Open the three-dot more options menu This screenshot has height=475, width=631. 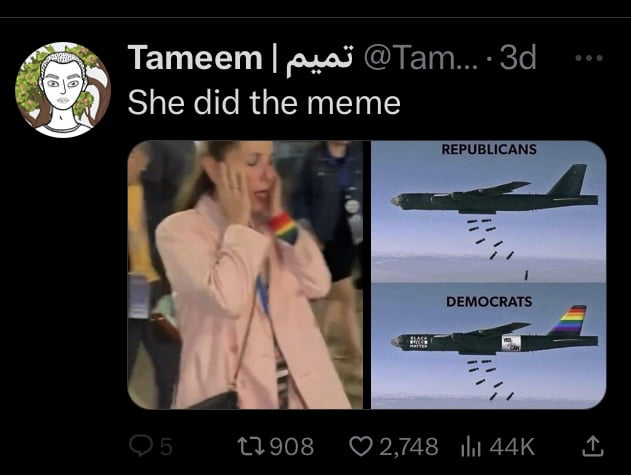(589, 58)
